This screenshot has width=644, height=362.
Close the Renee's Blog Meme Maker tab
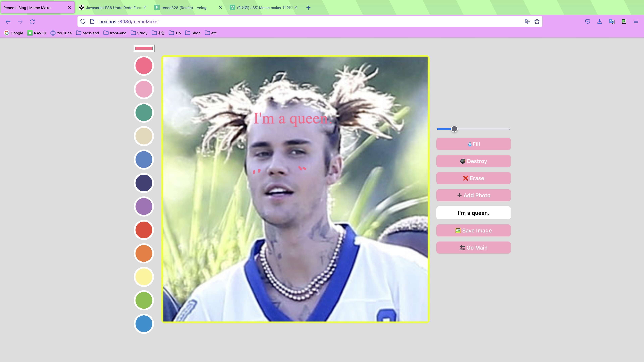tap(69, 8)
